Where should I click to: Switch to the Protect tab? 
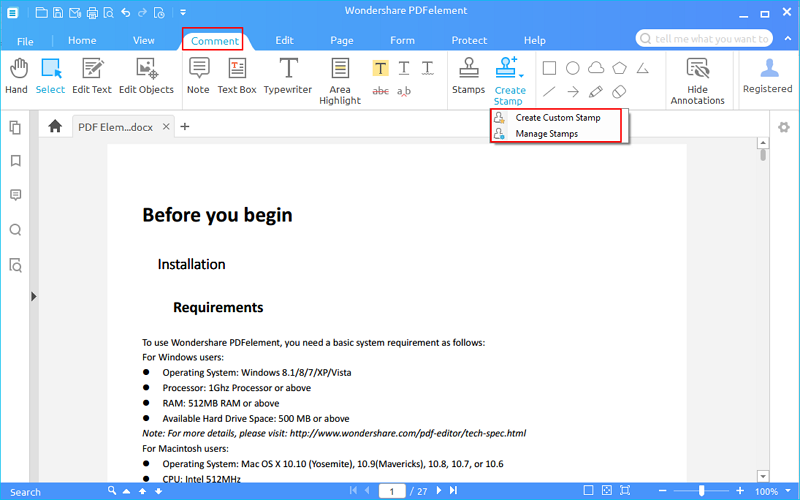pos(469,40)
